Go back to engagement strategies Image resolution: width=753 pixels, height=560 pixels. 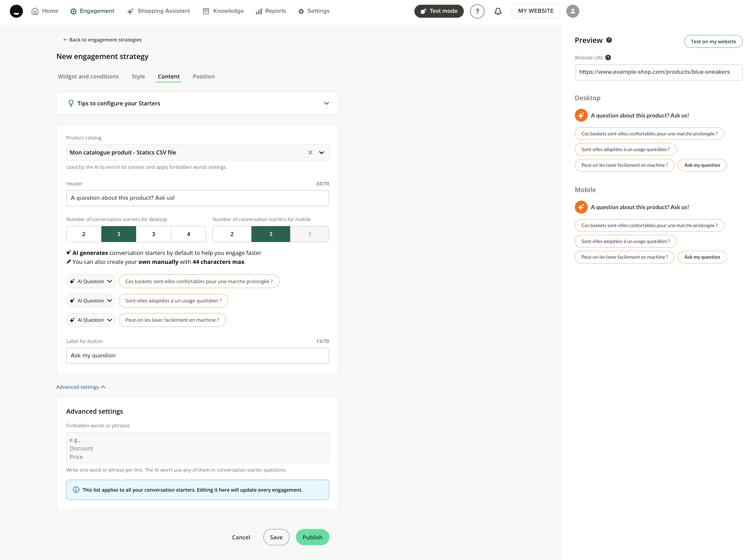pos(102,40)
